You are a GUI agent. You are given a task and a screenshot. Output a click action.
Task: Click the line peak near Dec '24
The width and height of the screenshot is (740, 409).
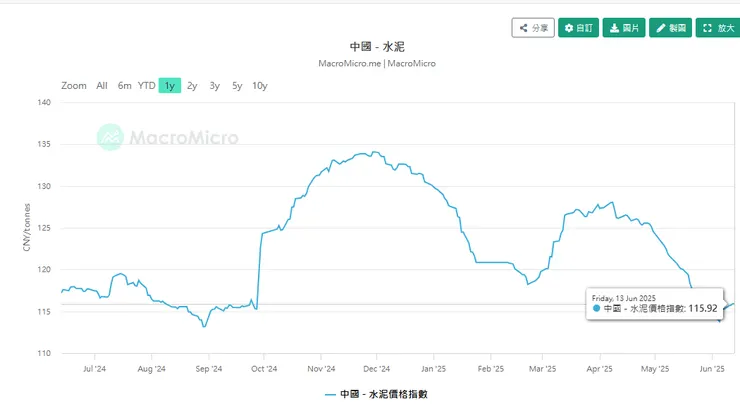[x=373, y=153]
